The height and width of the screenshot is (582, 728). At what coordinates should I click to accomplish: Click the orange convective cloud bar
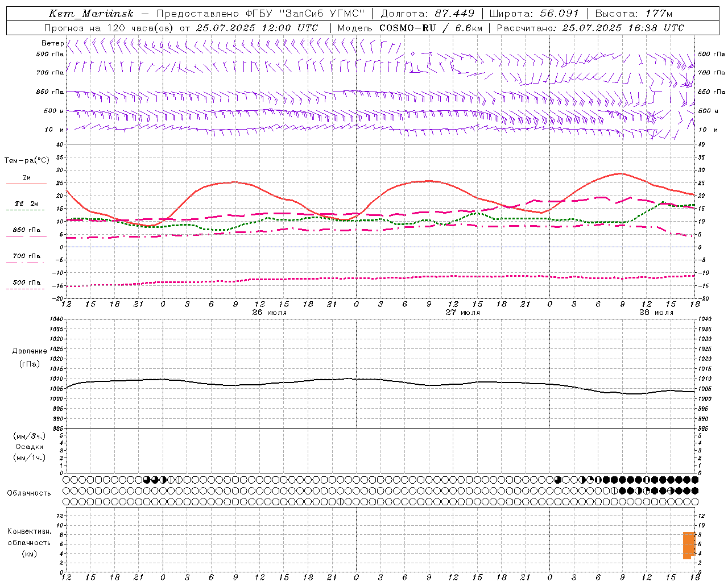click(x=689, y=545)
